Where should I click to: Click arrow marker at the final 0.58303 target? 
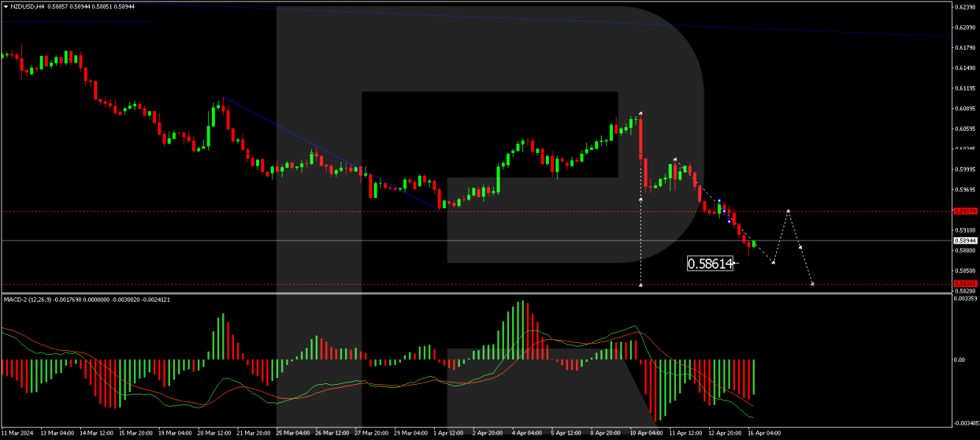[x=812, y=284]
